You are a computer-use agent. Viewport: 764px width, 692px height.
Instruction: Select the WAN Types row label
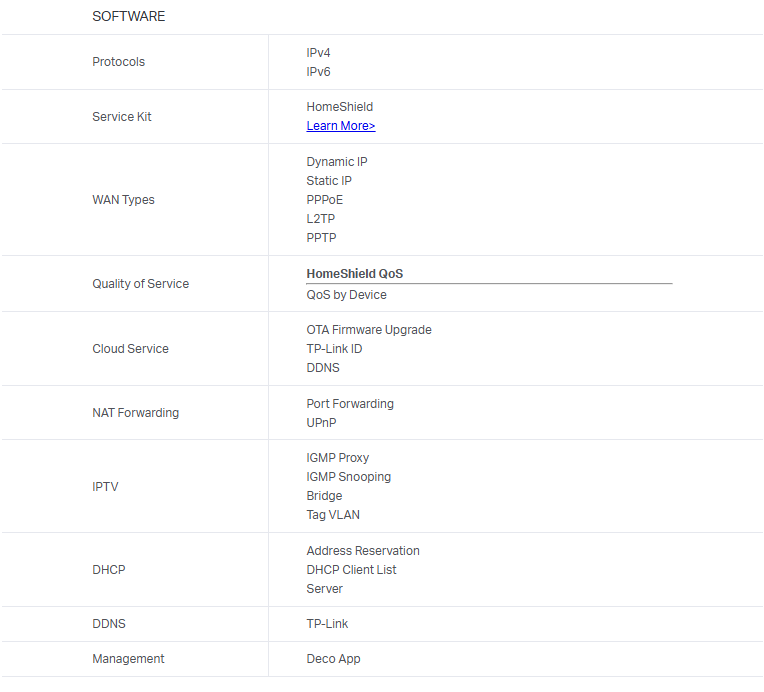point(123,200)
